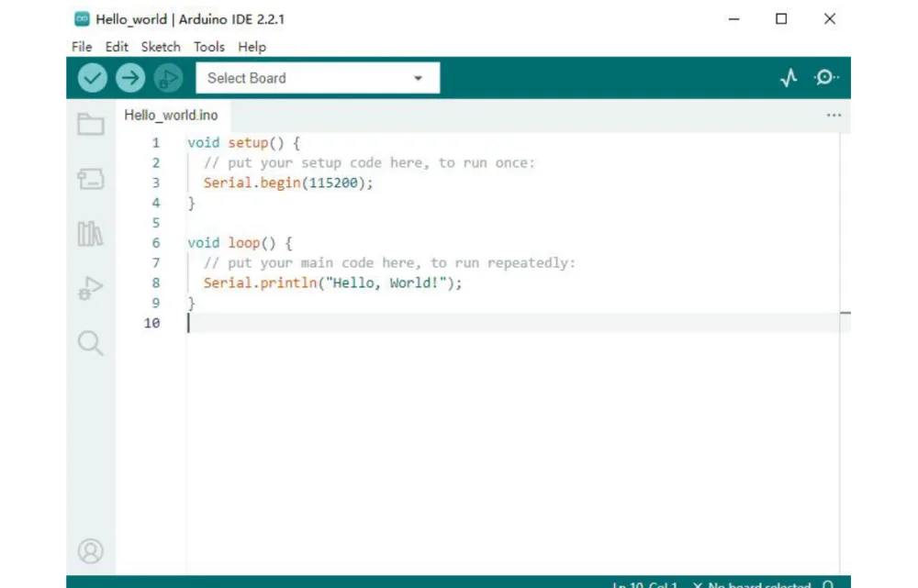This screenshot has height=588, width=918.
Task: Click on Serial.begin(115200); code
Action: [x=288, y=183]
